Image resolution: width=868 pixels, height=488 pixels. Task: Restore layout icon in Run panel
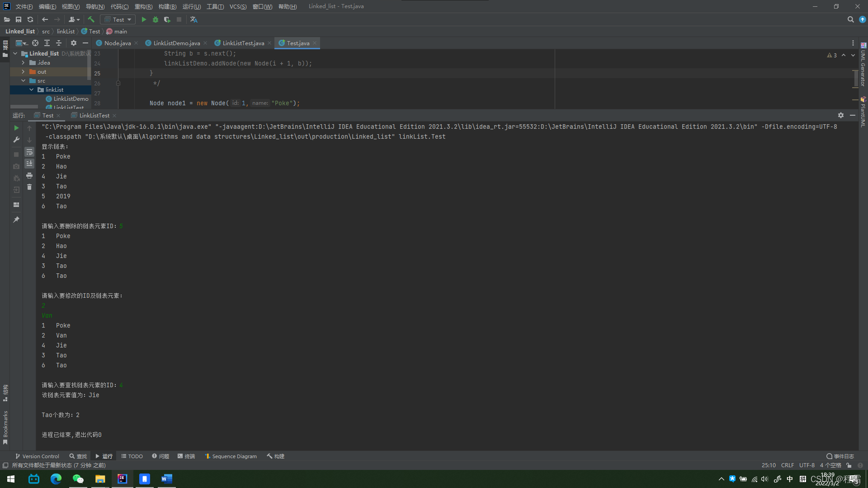[16, 205]
